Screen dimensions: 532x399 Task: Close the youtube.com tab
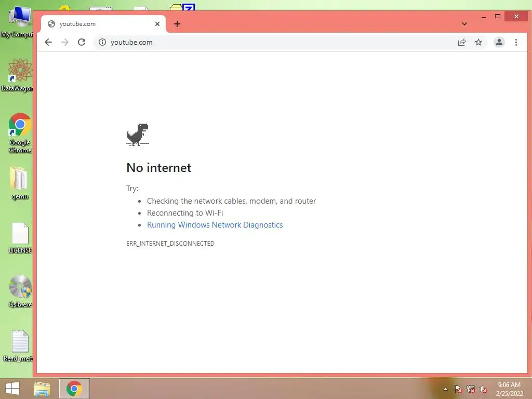pos(157,24)
